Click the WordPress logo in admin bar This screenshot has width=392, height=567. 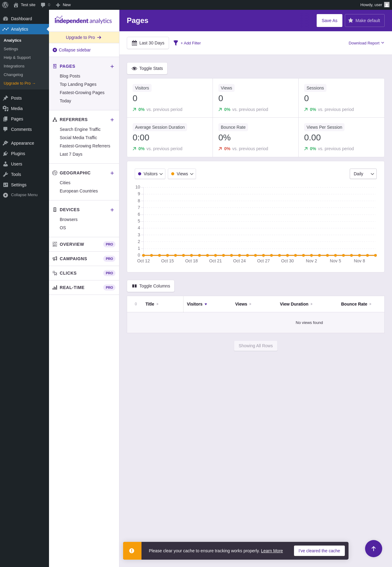click(x=5, y=5)
